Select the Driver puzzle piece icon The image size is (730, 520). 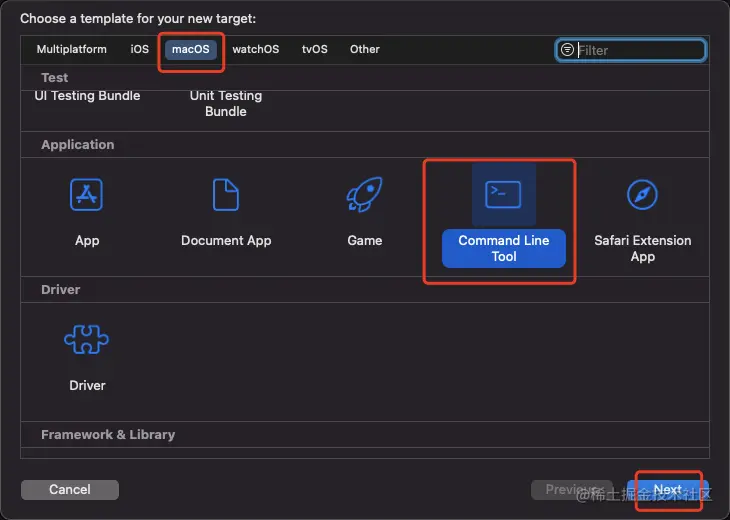point(87,339)
